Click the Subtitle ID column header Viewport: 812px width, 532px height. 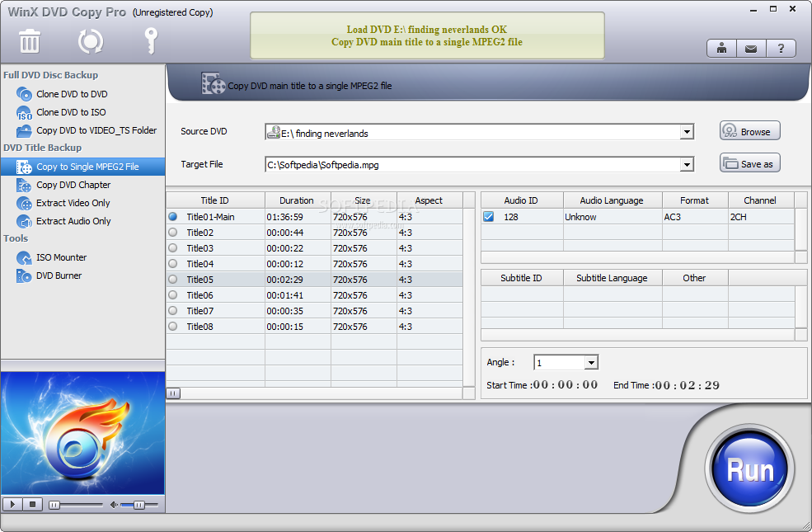[x=522, y=278]
